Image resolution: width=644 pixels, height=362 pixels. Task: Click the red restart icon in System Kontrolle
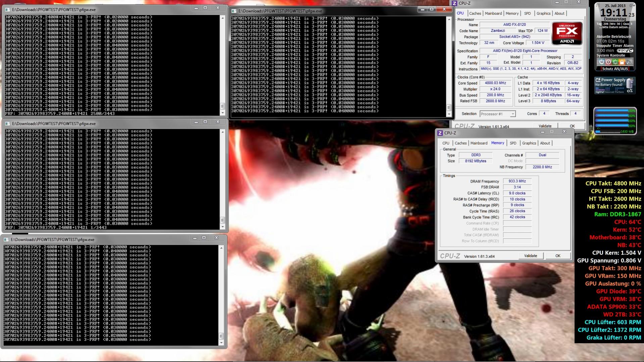pos(608,62)
